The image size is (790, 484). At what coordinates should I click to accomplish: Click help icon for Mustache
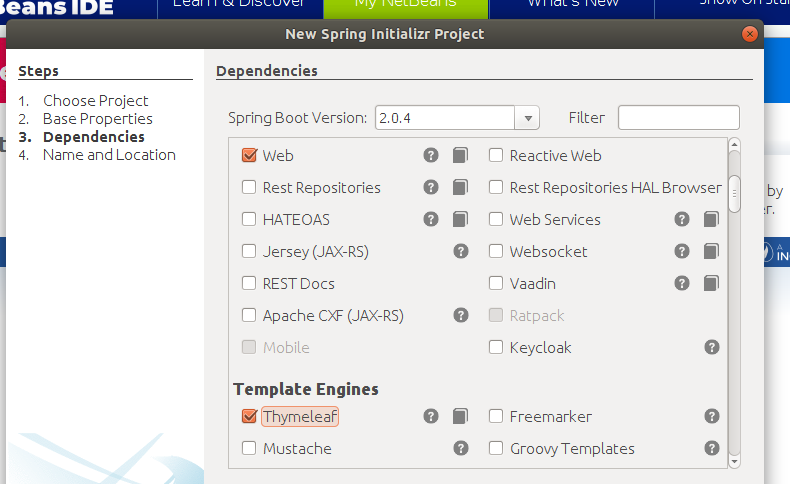pos(460,448)
